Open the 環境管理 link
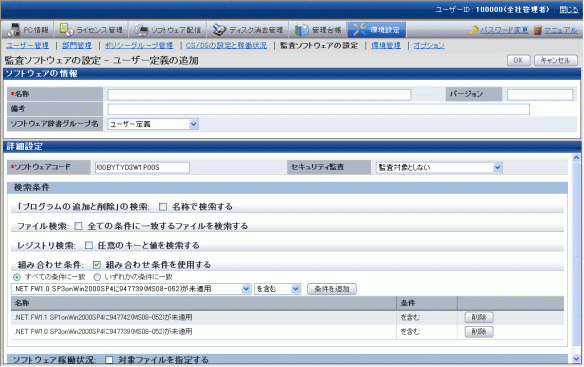 click(386, 45)
